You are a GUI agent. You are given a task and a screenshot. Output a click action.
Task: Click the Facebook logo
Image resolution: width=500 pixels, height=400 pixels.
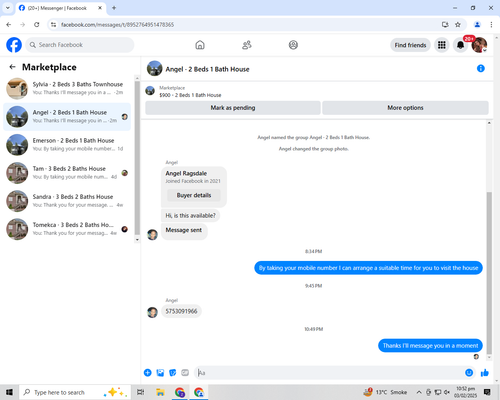[x=14, y=45]
